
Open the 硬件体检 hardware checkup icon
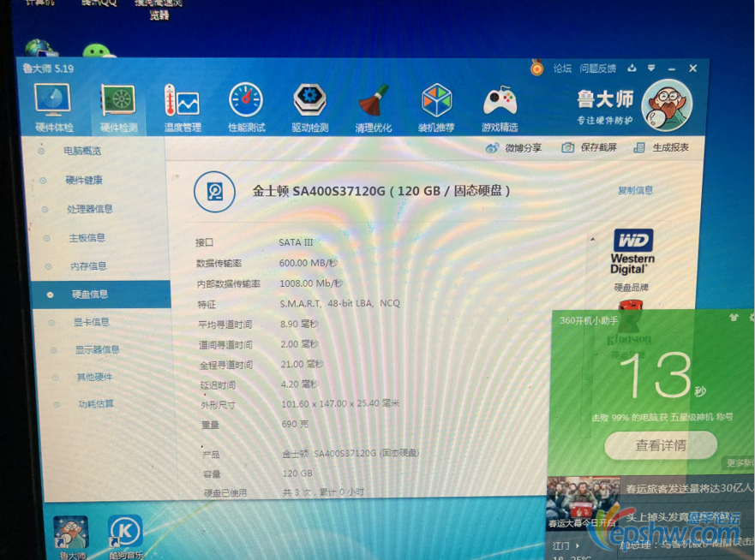click(x=53, y=108)
